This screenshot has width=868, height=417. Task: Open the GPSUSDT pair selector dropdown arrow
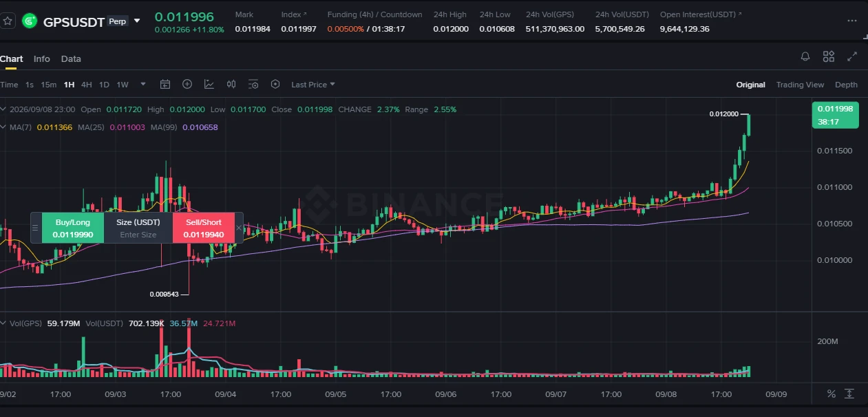(136, 21)
